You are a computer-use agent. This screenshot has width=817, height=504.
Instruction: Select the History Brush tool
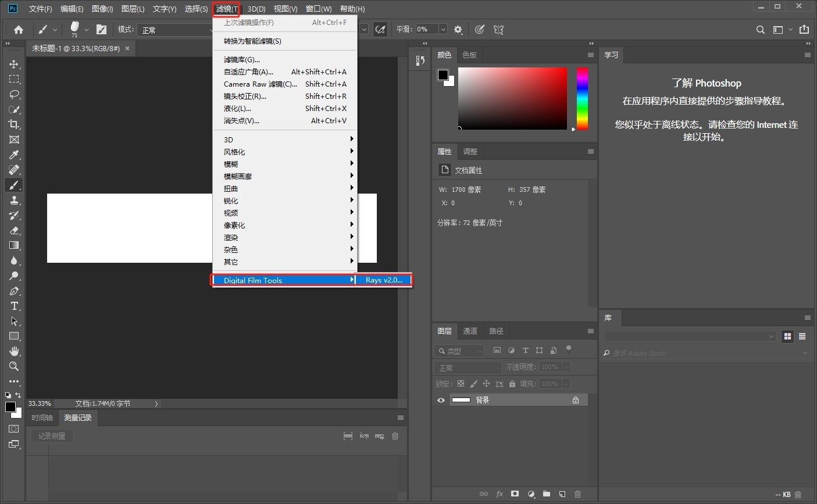point(14,215)
